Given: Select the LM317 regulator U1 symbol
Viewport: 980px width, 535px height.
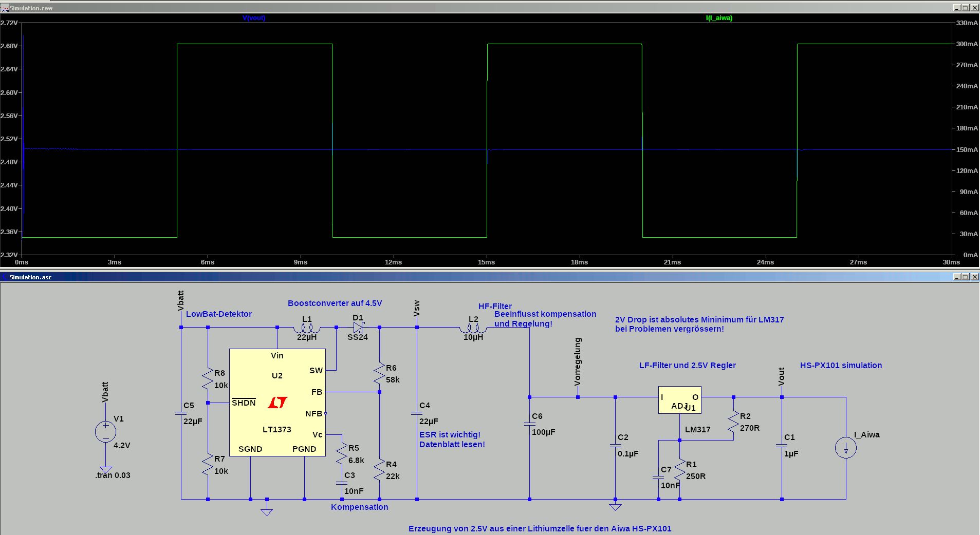Looking at the screenshot, I should [679, 400].
